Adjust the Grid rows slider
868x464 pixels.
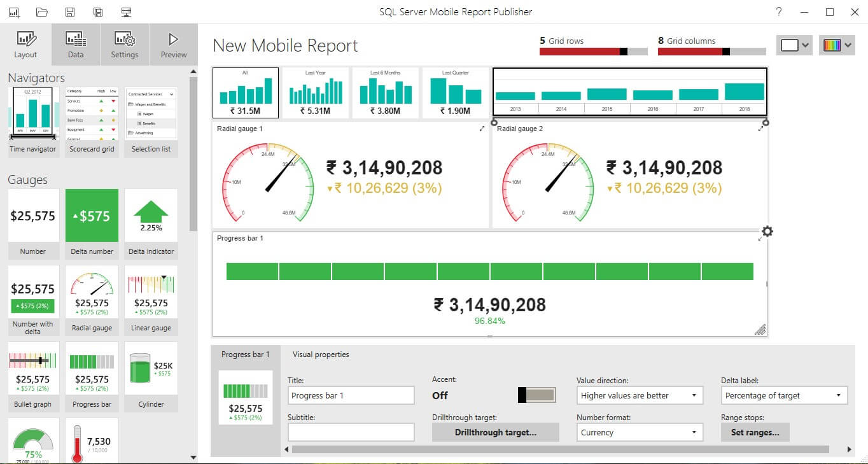coord(624,52)
